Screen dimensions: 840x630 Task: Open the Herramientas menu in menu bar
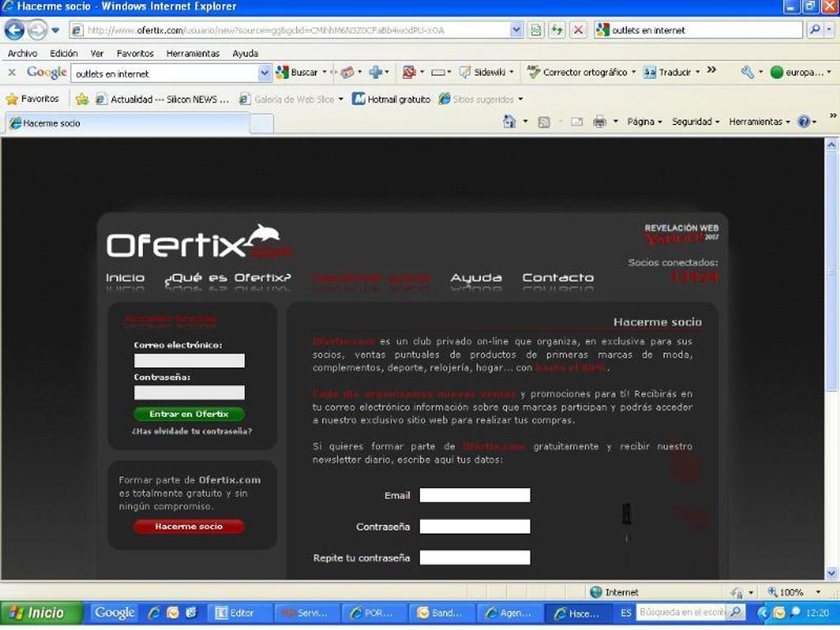coord(192,53)
